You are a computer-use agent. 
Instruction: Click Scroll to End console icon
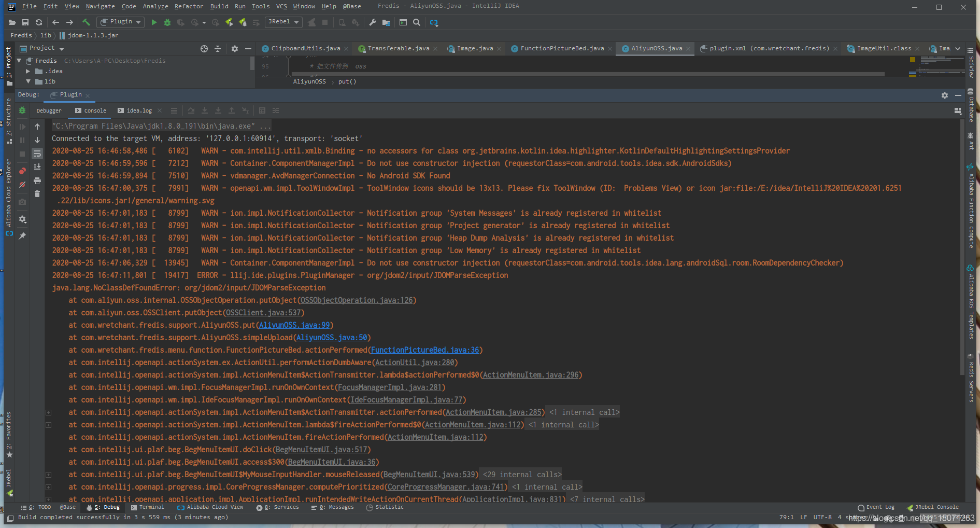point(37,167)
